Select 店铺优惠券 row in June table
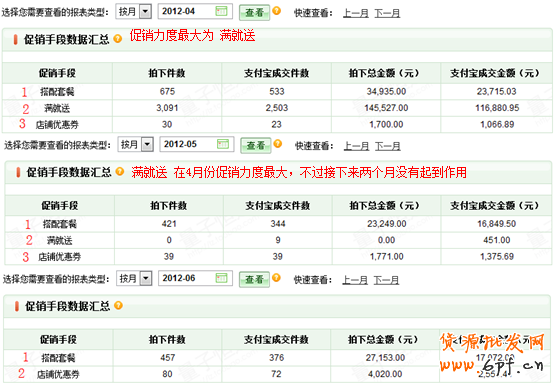Screen dimensions: 554x387 tap(277, 374)
